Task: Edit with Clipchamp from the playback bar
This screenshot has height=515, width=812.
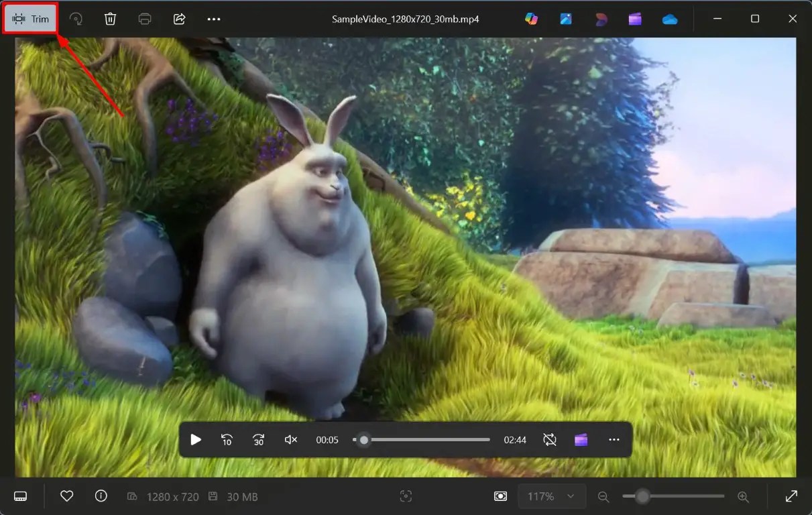Action: (x=581, y=440)
